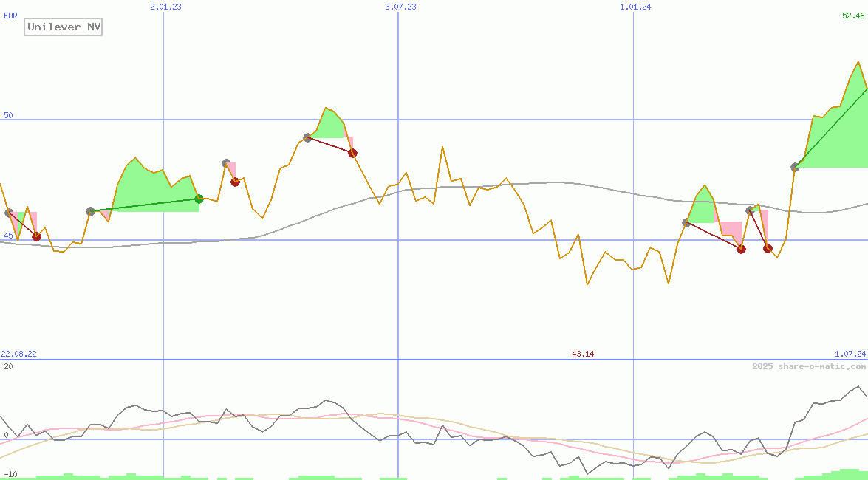The height and width of the screenshot is (480, 868).
Task: Click gray entry marker first after the 1.01.24 line
Action: click(686, 222)
